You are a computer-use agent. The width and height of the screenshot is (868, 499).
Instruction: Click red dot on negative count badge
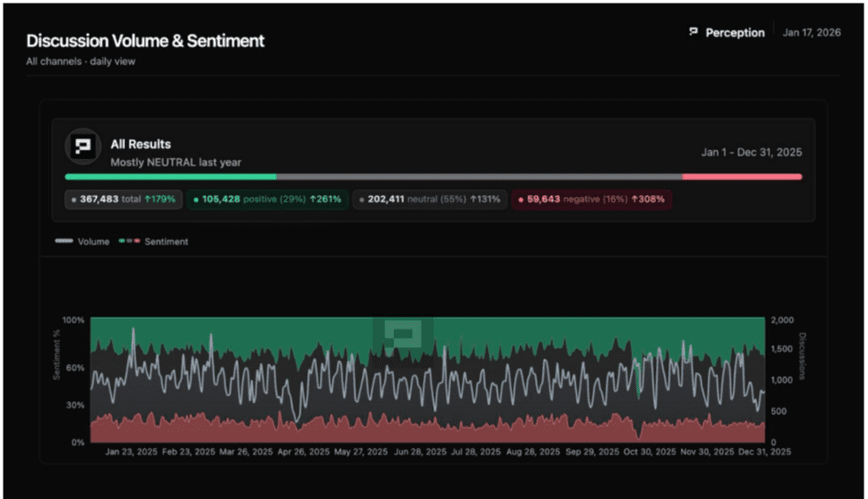(x=520, y=200)
